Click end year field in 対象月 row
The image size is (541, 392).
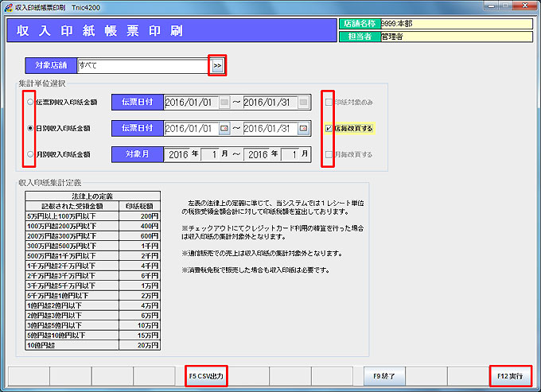click(x=259, y=154)
